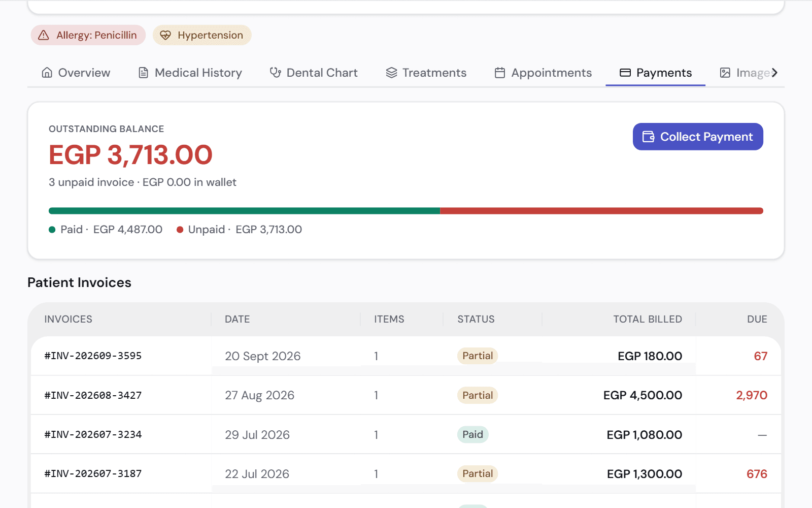Click the red Unpaid legend dot
Image resolution: width=812 pixels, height=508 pixels.
180,230
